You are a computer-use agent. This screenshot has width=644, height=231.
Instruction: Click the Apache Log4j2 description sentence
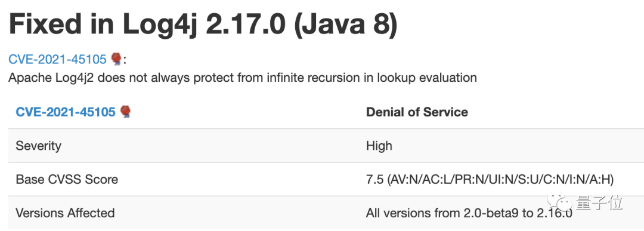(x=242, y=78)
